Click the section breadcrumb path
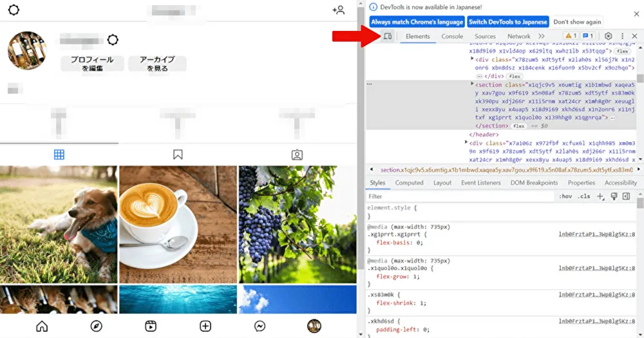The width and height of the screenshot is (644, 338). (x=506, y=169)
